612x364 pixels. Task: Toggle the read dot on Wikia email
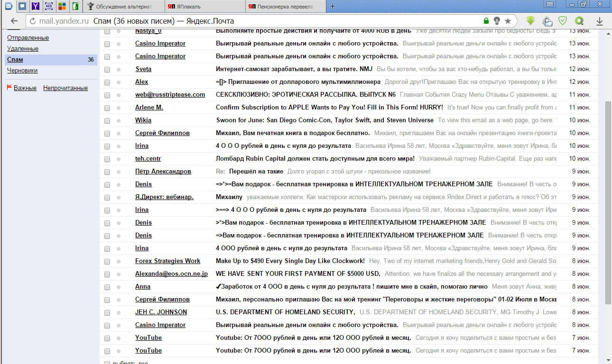click(119, 120)
